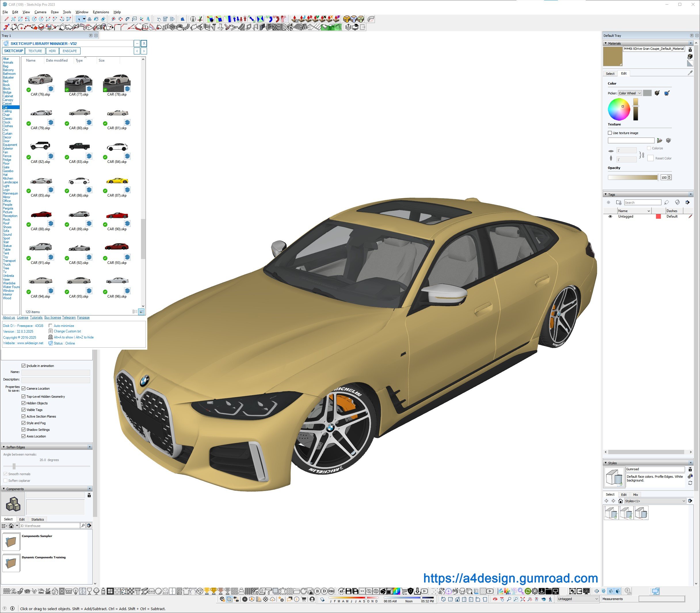This screenshot has width=700, height=613.
Task: Enable Use texture image checkbox
Action: click(x=610, y=133)
